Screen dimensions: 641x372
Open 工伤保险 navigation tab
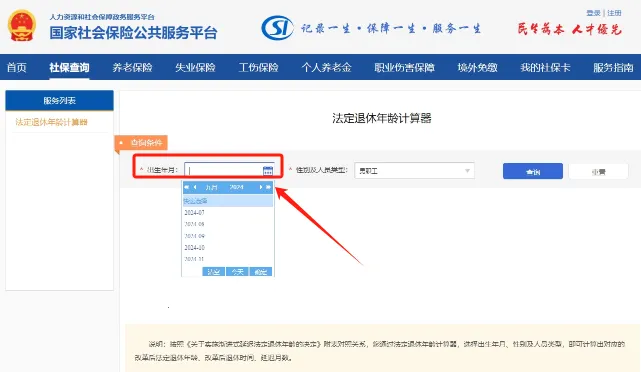coord(258,67)
